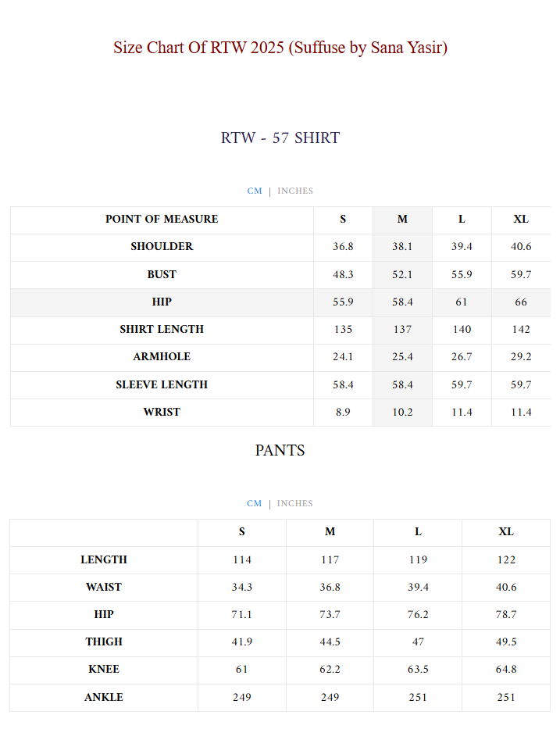This screenshot has height=729, width=560.
Task: Click the RTW - 57 SHIRT heading
Action: tap(280, 138)
